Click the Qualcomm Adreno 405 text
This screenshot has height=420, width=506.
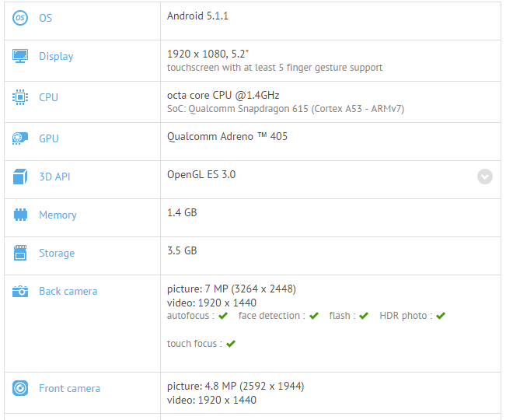[x=227, y=136]
